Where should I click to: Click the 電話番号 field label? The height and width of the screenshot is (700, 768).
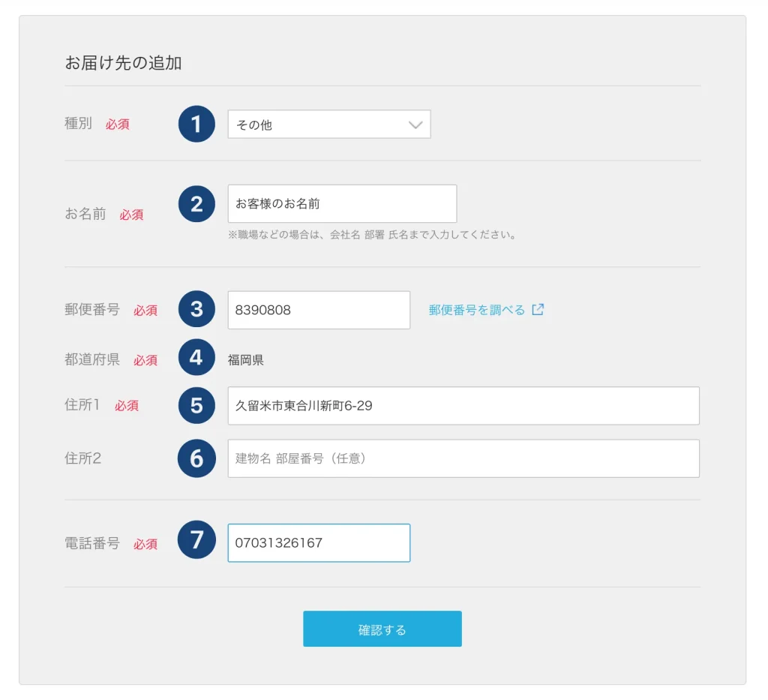pos(92,543)
